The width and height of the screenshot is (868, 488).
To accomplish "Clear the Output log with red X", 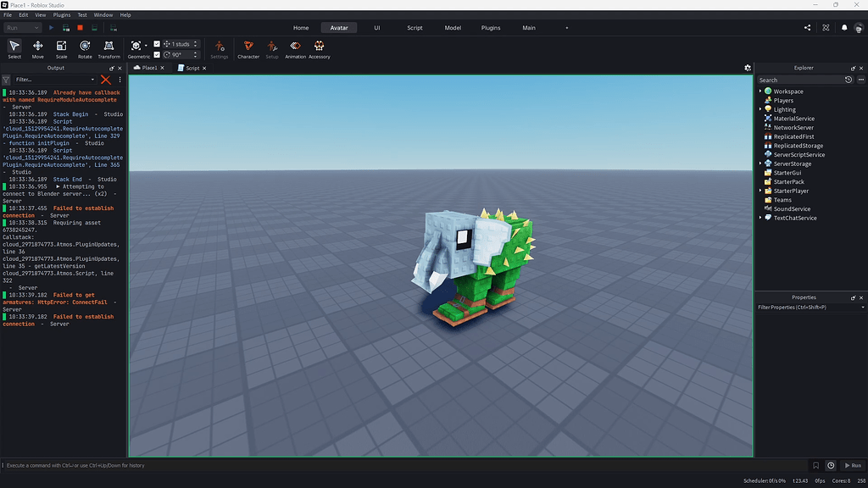I will [x=106, y=80].
